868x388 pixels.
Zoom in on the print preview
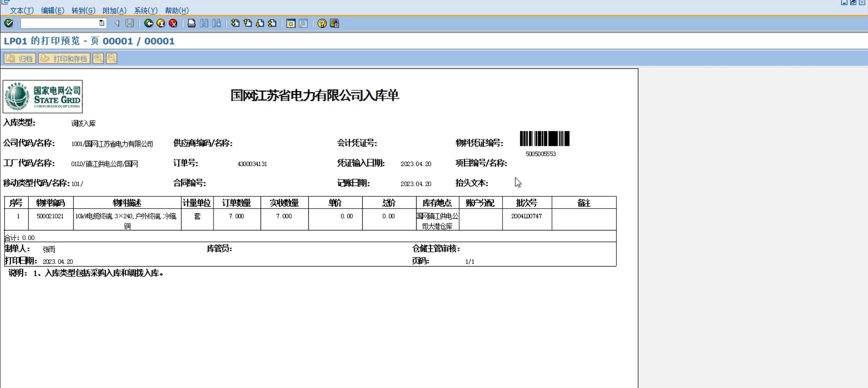tap(98, 58)
